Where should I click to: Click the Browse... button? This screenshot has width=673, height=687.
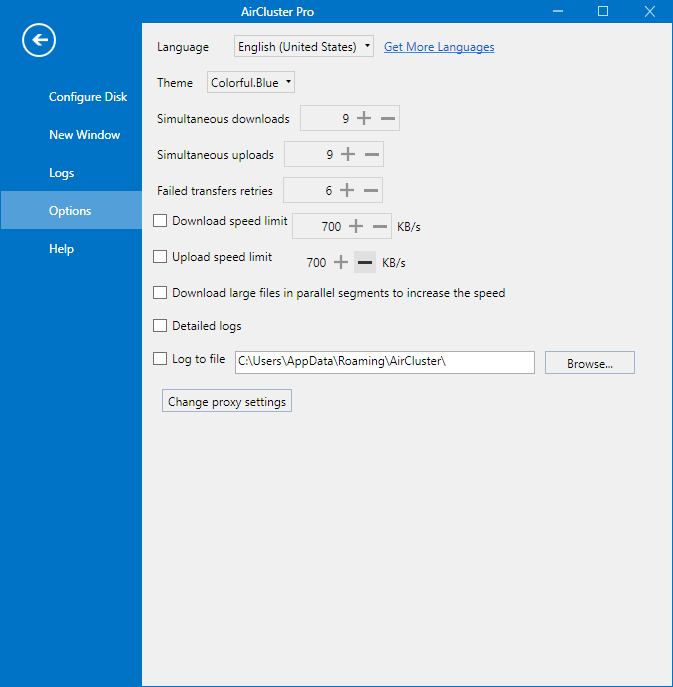590,363
